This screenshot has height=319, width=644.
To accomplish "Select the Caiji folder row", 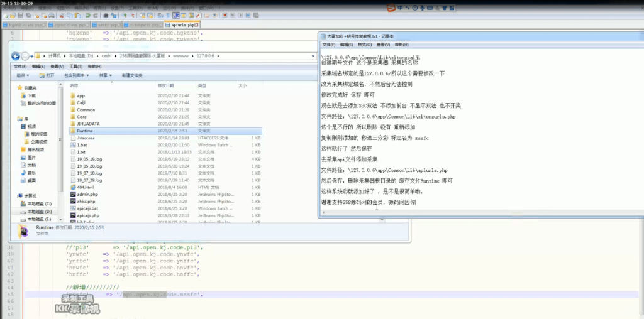I will pyautogui.click(x=165, y=102).
